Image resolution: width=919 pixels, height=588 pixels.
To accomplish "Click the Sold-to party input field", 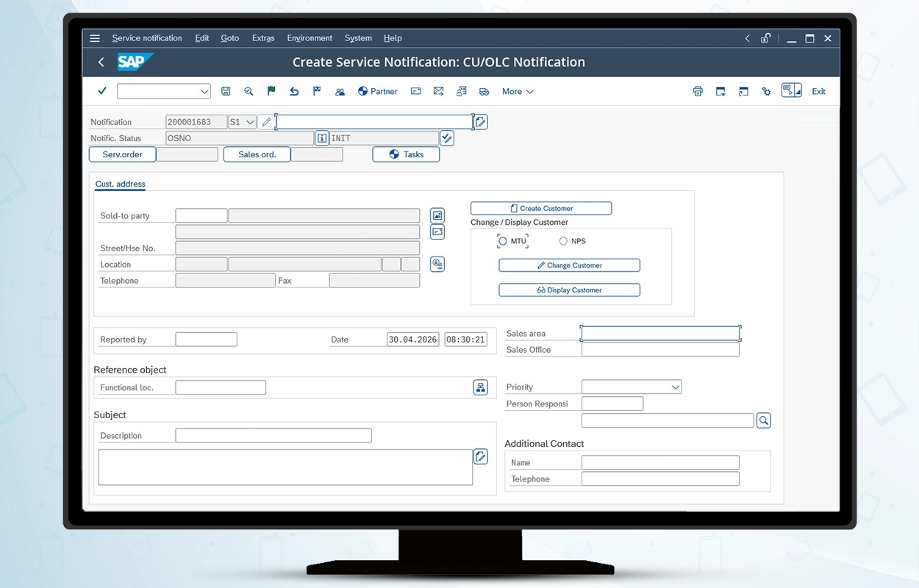I will pyautogui.click(x=201, y=215).
